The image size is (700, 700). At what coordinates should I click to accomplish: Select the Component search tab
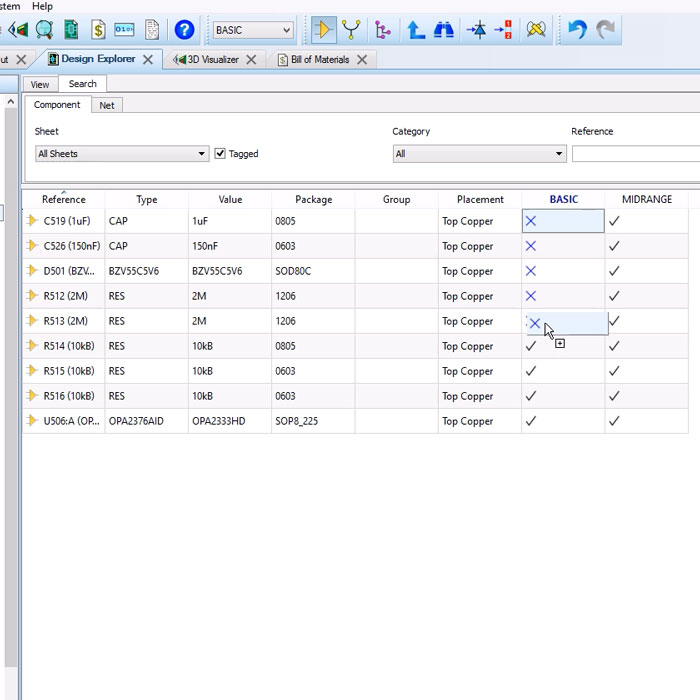(x=57, y=104)
